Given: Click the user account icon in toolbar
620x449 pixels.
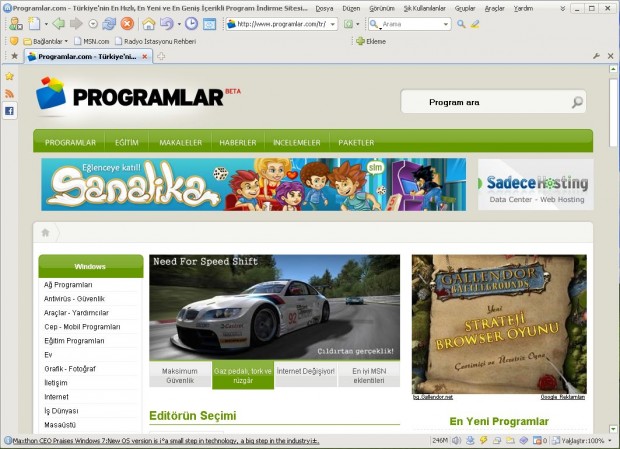Looking at the screenshot, I should pos(15,24).
